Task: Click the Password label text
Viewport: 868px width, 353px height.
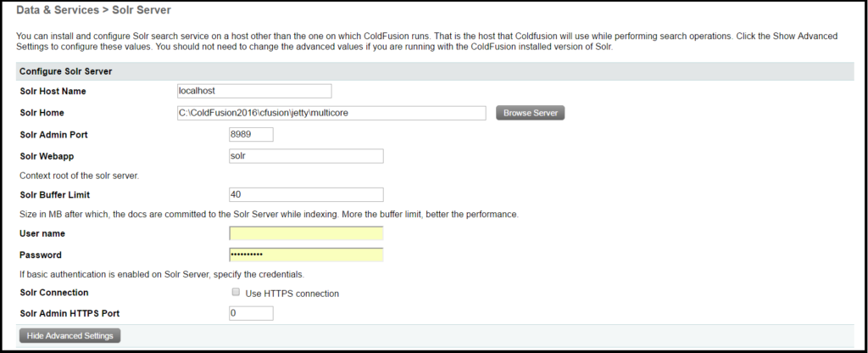Action: point(41,255)
